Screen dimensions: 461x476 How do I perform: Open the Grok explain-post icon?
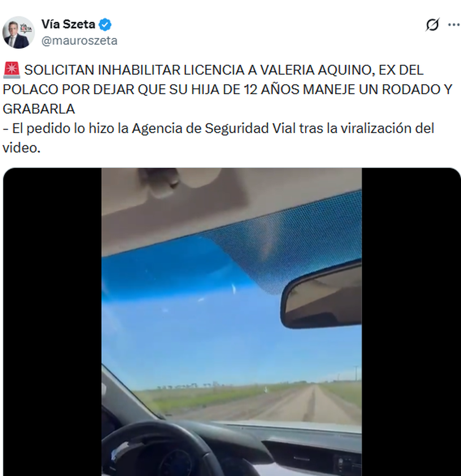[x=432, y=25]
